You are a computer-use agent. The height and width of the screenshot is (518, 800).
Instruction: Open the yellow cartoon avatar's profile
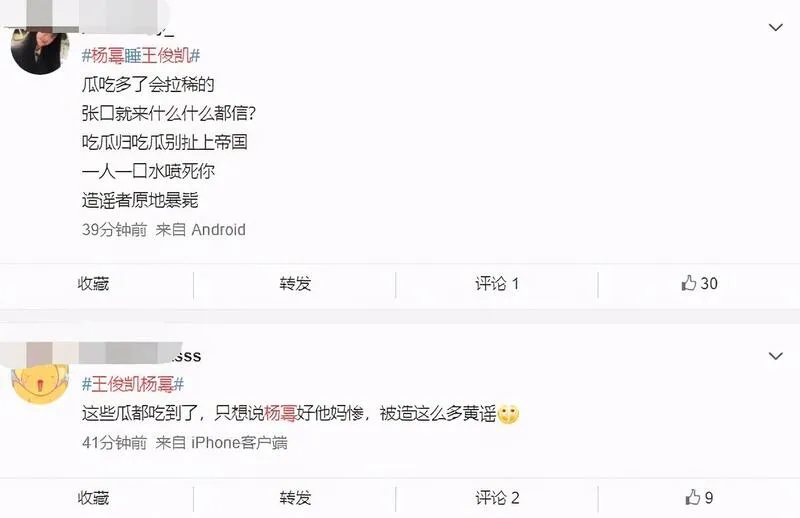pos(40,383)
